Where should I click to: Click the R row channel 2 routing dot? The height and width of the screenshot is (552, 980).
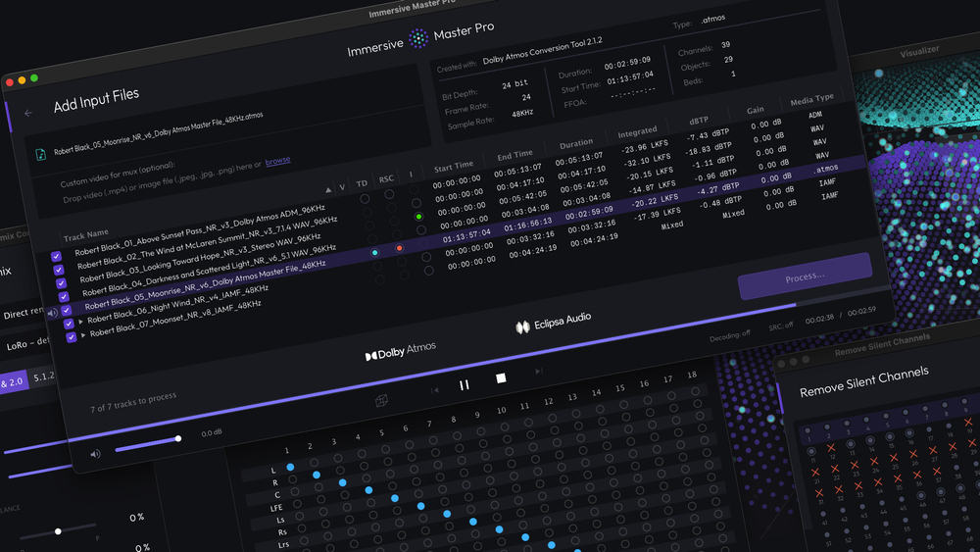[x=317, y=476]
